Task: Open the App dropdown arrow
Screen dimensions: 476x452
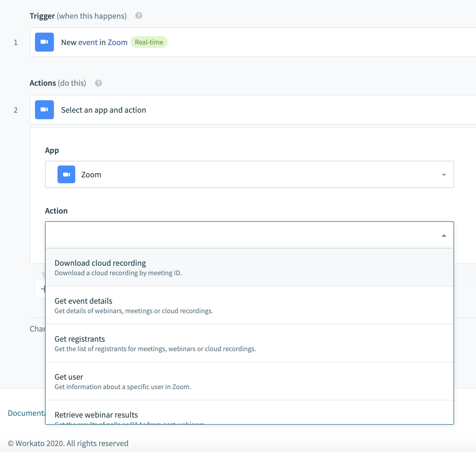Action: tap(444, 175)
